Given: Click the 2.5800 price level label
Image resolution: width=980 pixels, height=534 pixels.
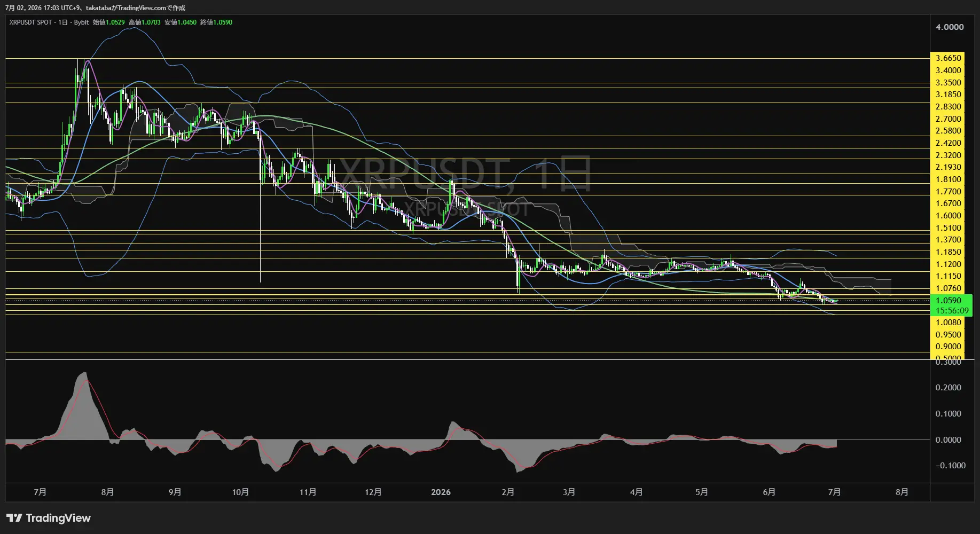Looking at the screenshot, I should (948, 131).
